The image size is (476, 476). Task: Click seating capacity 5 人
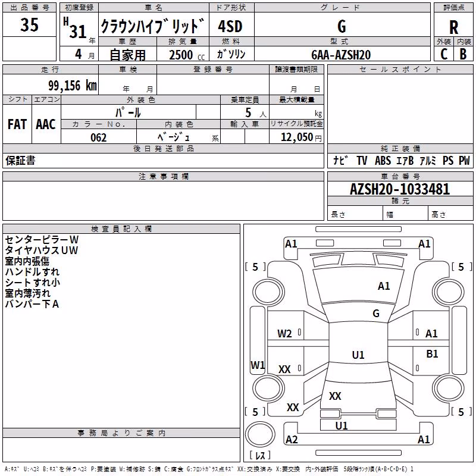pos(255,113)
